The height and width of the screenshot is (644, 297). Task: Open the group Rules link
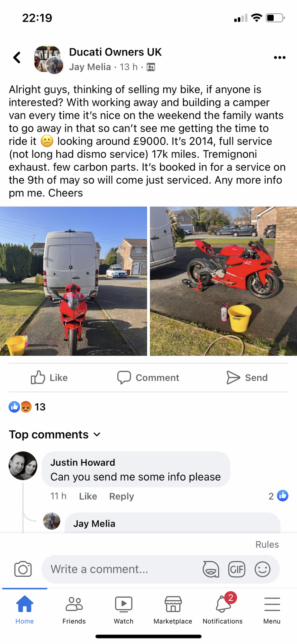pos(267,544)
